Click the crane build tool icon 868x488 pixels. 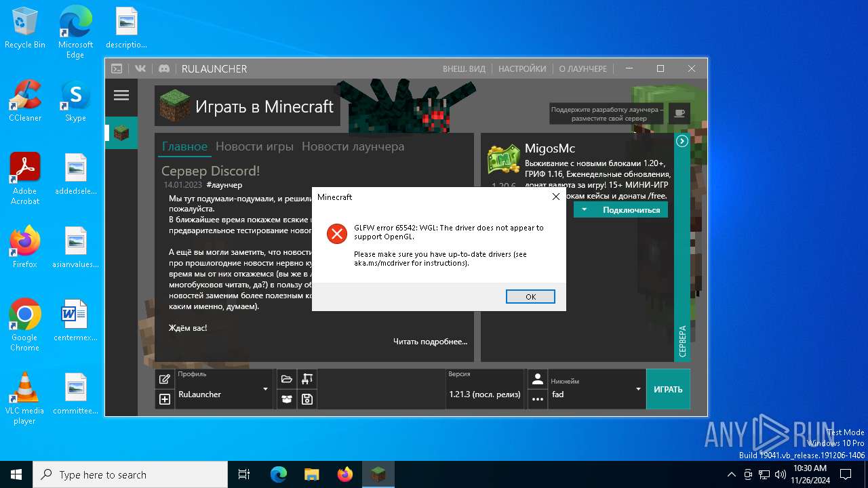[307, 379]
